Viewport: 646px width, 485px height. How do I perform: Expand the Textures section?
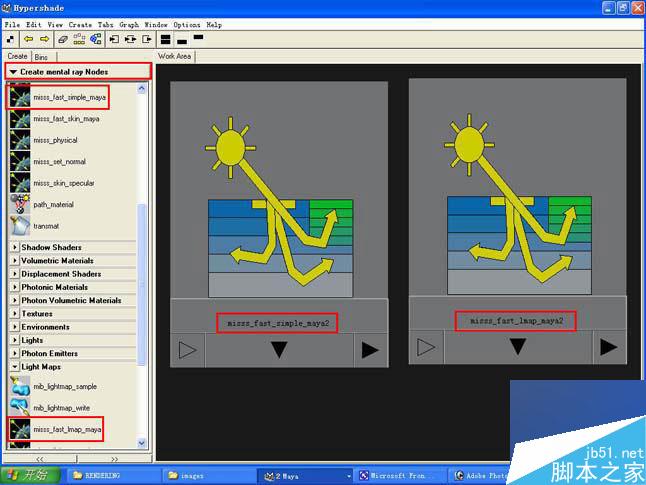click(15, 314)
